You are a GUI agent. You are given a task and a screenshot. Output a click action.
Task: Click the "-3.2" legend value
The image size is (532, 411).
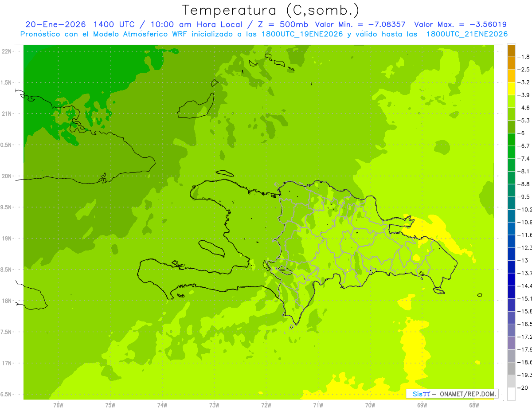coord(524,82)
